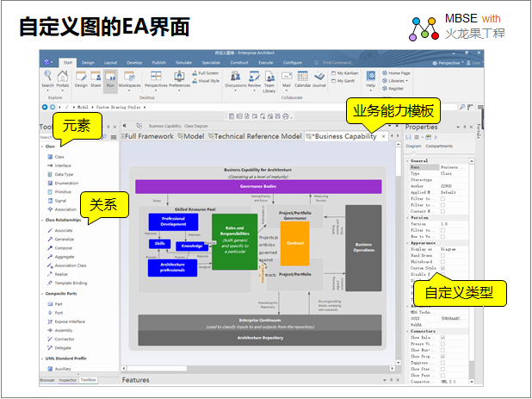Click the save icon in Properties toolbar
Viewport: 532px width, 399px height.
point(408,137)
